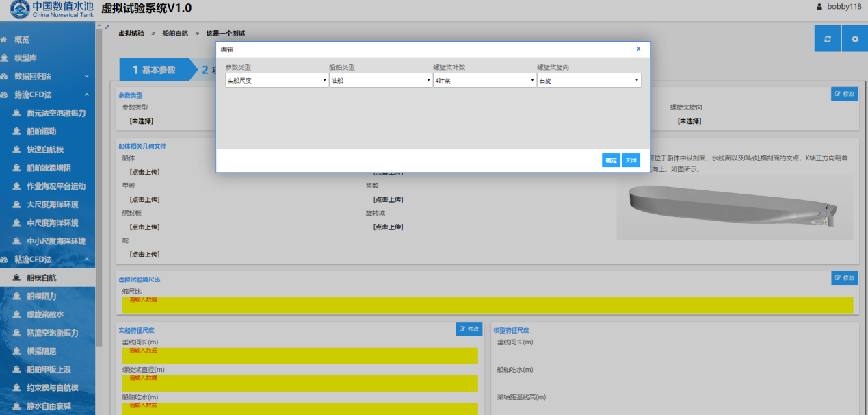Open the 参数类型 dropdown
Image resolution: width=868 pixels, height=415 pixels.
(277, 80)
